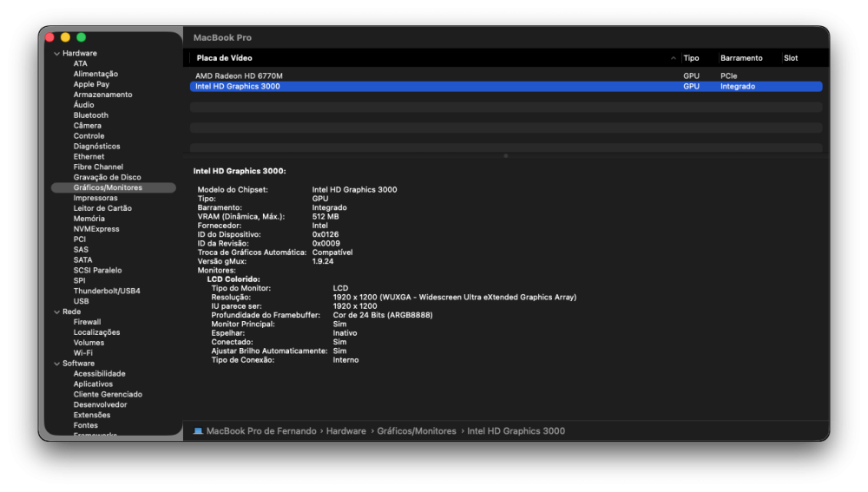Sort by the Slot column header

pos(791,58)
